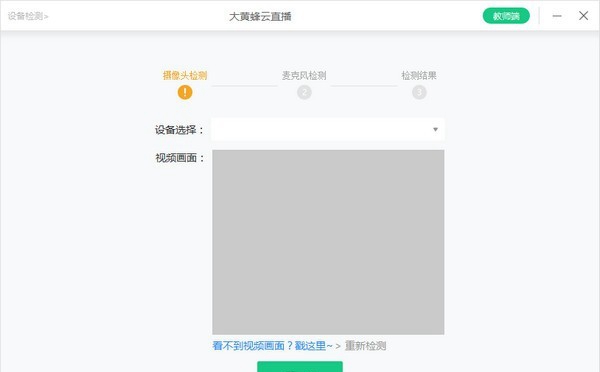Click the 设备选择： label
Image resolution: width=600 pixels, height=372 pixels.
179,130
